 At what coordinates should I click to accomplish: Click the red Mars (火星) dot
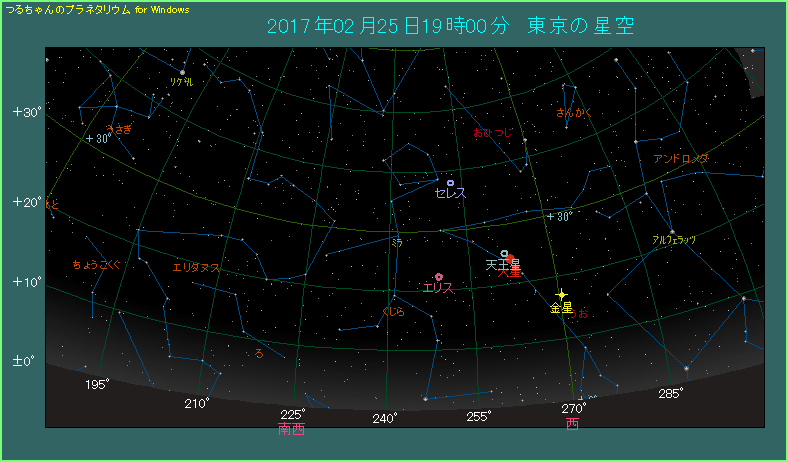510,260
